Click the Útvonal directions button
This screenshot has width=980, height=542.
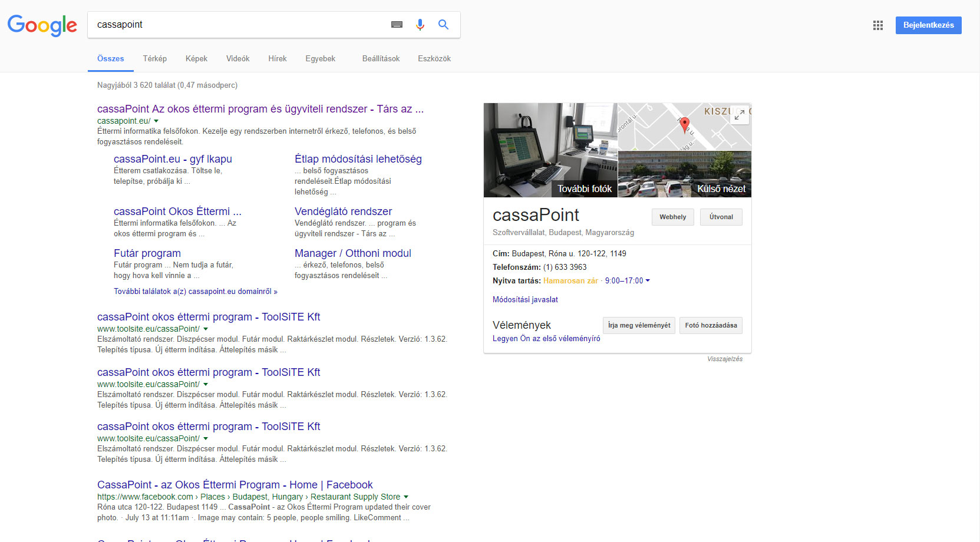click(x=721, y=217)
